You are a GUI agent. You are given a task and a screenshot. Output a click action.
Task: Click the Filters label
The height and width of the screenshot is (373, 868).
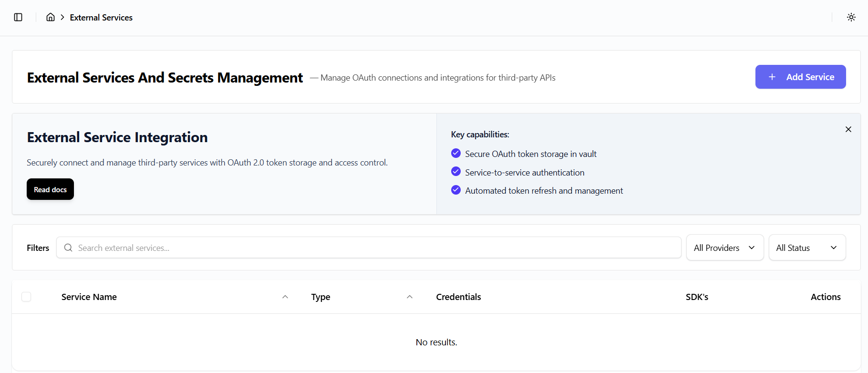point(38,248)
